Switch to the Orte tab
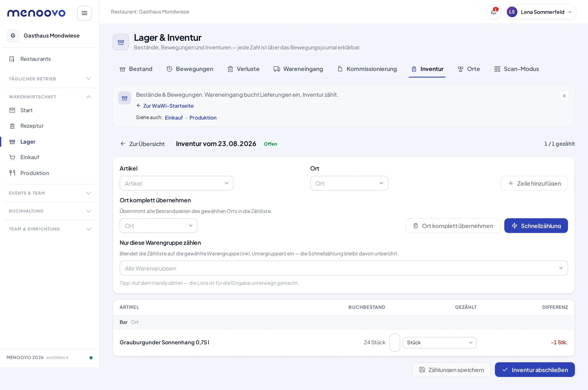The height and width of the screenshot is (390, 588). [x=469, y=69]
